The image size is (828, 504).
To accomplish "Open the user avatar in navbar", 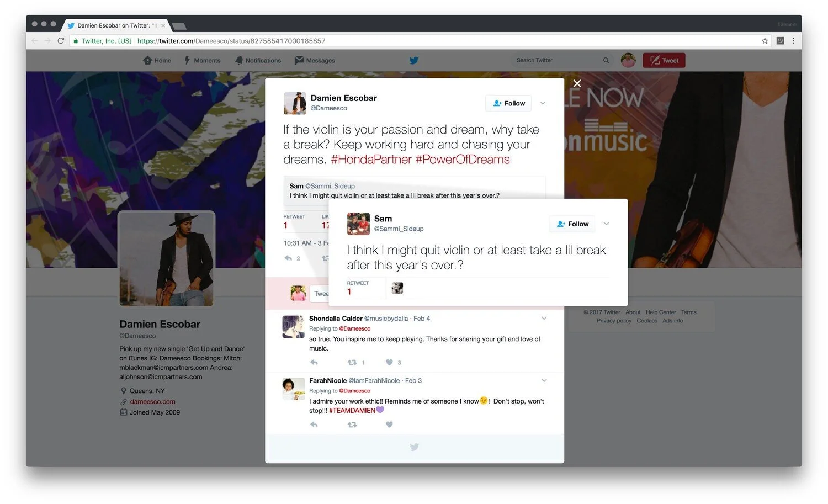I will (628, 60).
